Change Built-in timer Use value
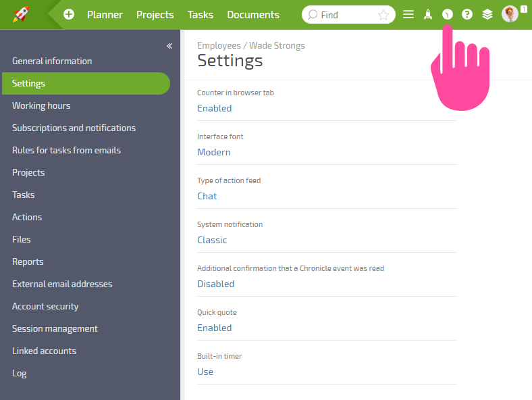532x400 pixels. (205, 372)
